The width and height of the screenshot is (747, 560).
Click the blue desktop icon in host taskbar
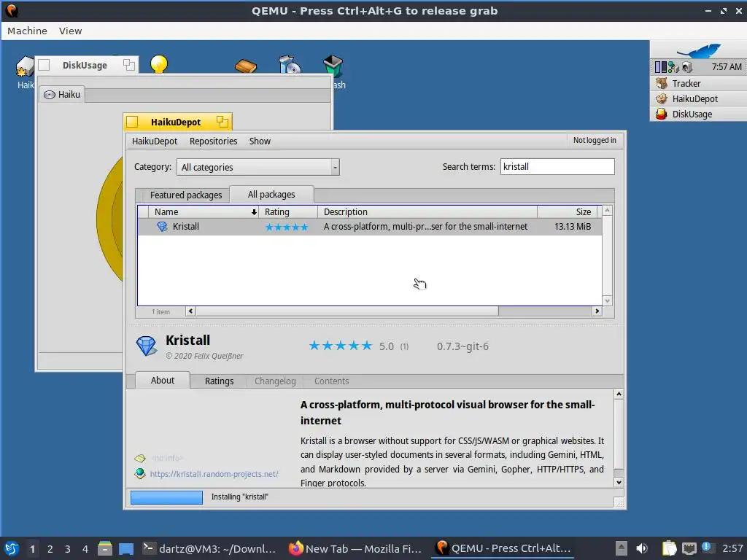coord(126,548)
